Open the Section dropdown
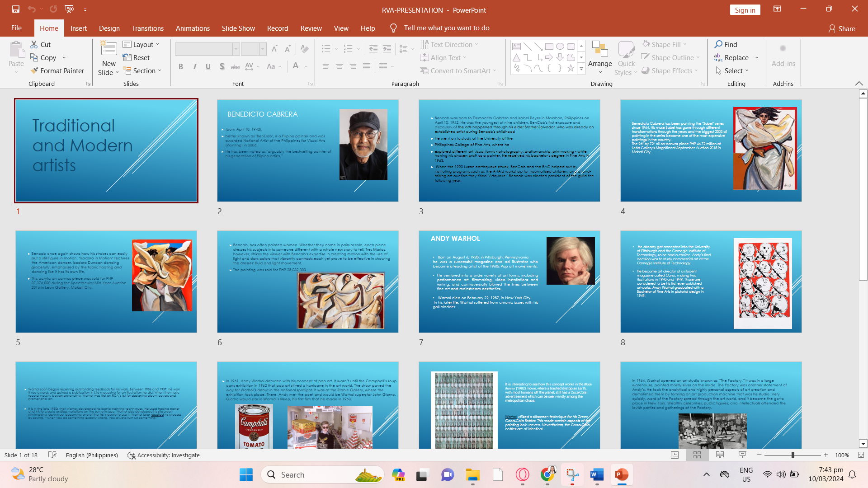The image size is (868, 488). (142, 70)
